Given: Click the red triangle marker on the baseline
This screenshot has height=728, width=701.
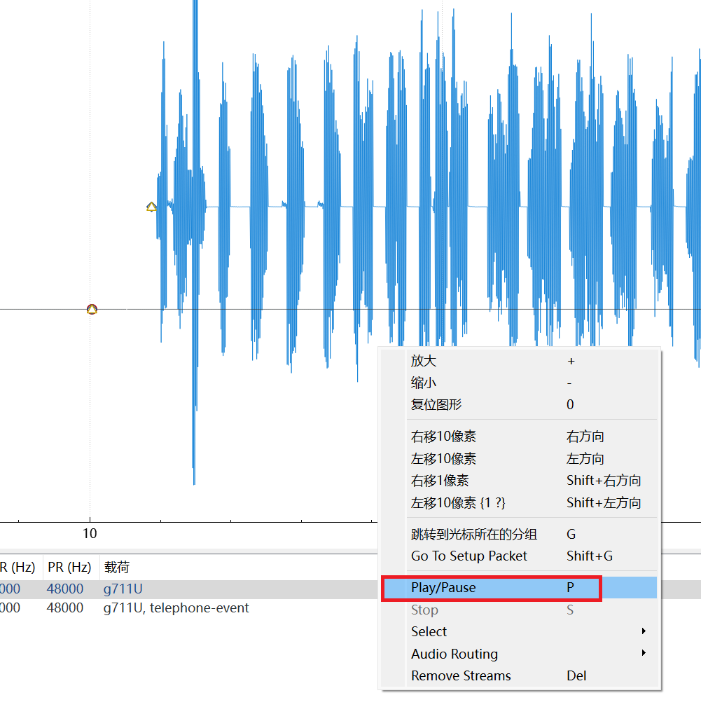Looking at the screenshot, I should coord(92,309).
